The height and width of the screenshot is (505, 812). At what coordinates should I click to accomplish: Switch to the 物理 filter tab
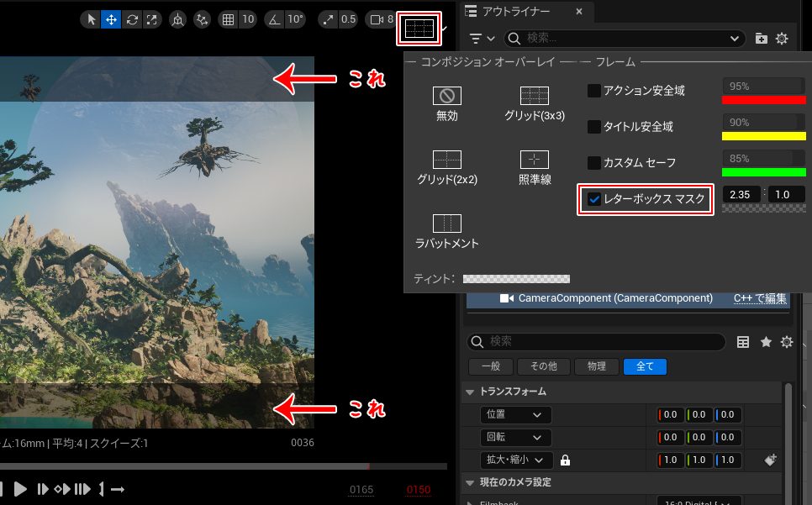[x=598, y=366]
